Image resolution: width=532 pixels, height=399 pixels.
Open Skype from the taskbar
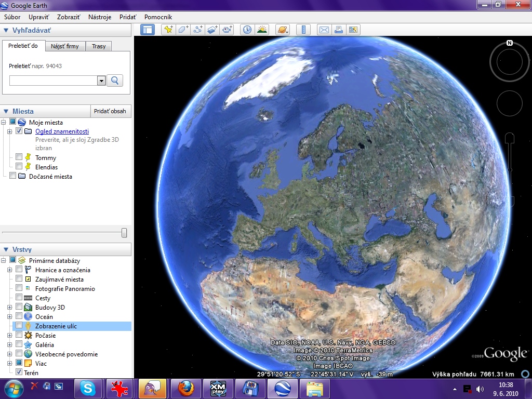point(88,389)
